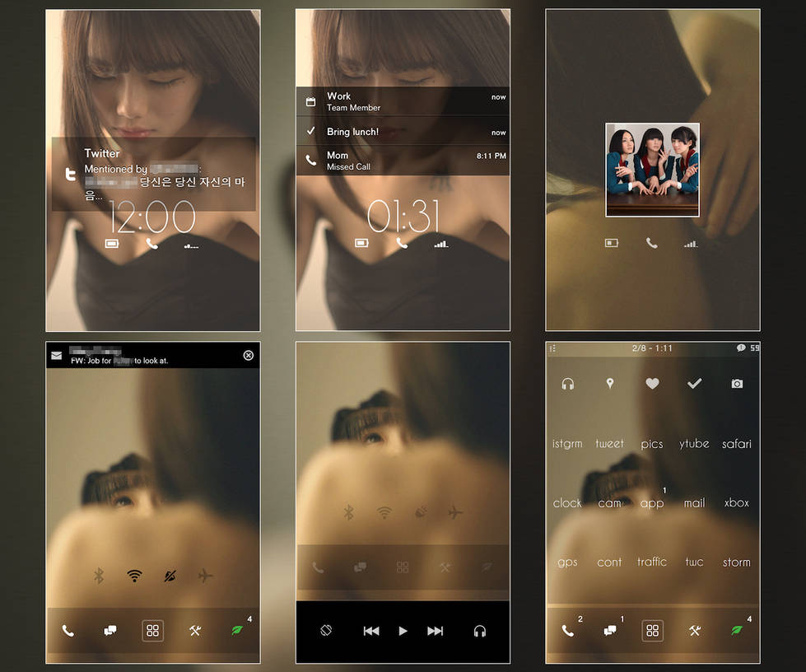Open the headphones icon in black music bar
Image resolution: width=806 pixels, height=672 pixels.
480,631
